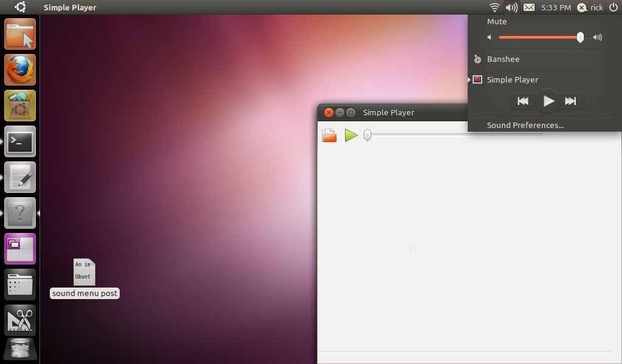
Task: Open the power session menu icon
Action: tap(613, 7)
